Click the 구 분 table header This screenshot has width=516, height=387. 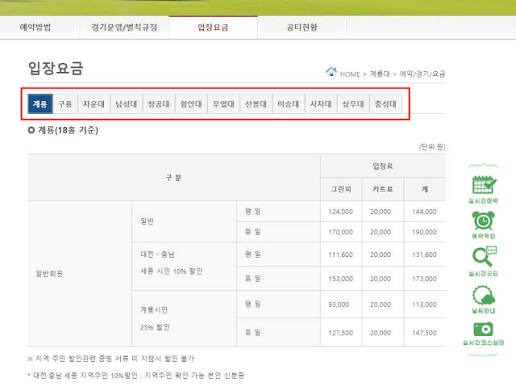click(174, 177)
